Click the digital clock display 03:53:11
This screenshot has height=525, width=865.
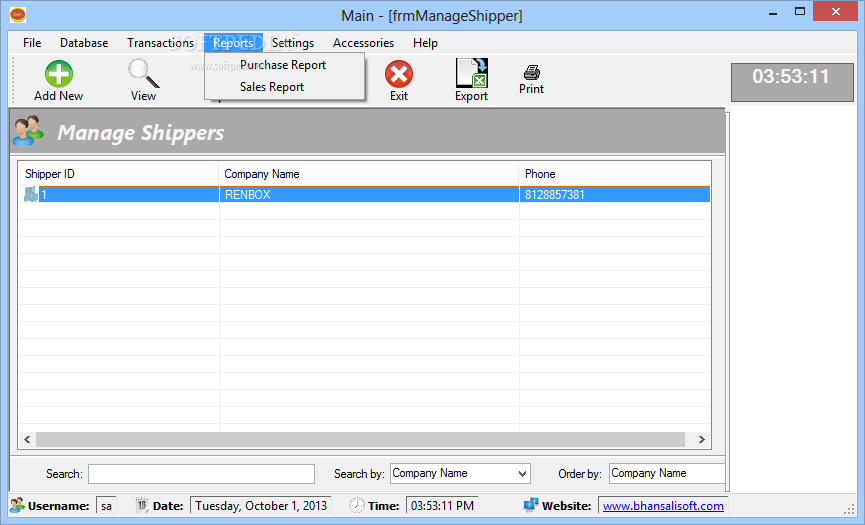[x=792, y=82]
